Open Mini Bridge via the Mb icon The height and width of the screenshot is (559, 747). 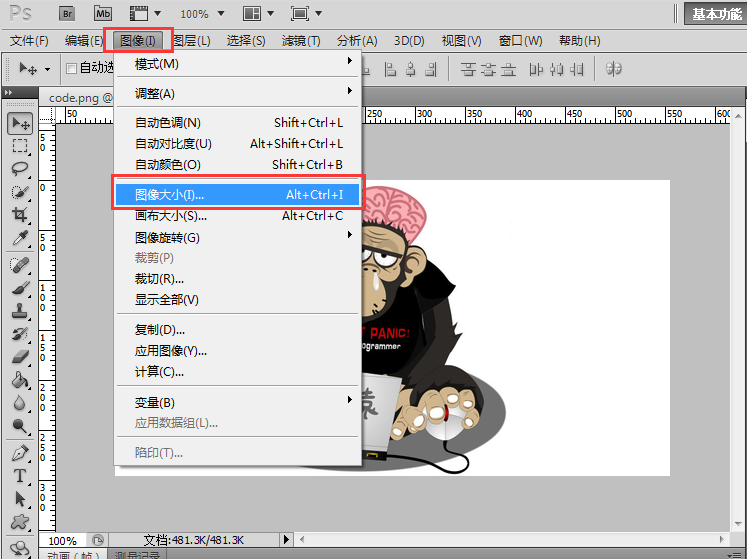tap(103, 13)
